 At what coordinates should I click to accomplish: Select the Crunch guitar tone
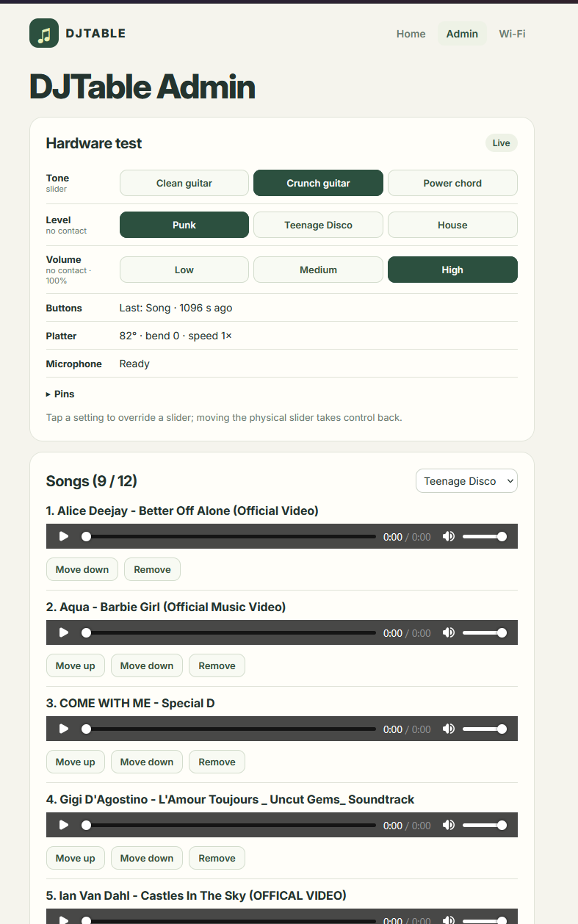click(x=318, y=183)
